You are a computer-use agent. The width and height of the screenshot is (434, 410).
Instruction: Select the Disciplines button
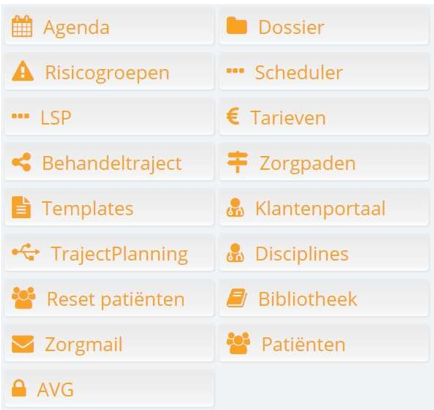click(324, 253)
